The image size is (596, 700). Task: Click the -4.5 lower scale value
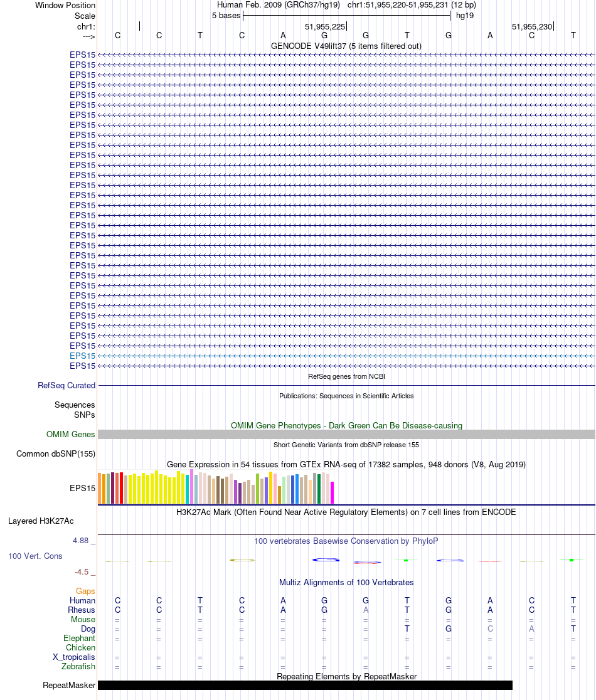[x=82, y=572]
